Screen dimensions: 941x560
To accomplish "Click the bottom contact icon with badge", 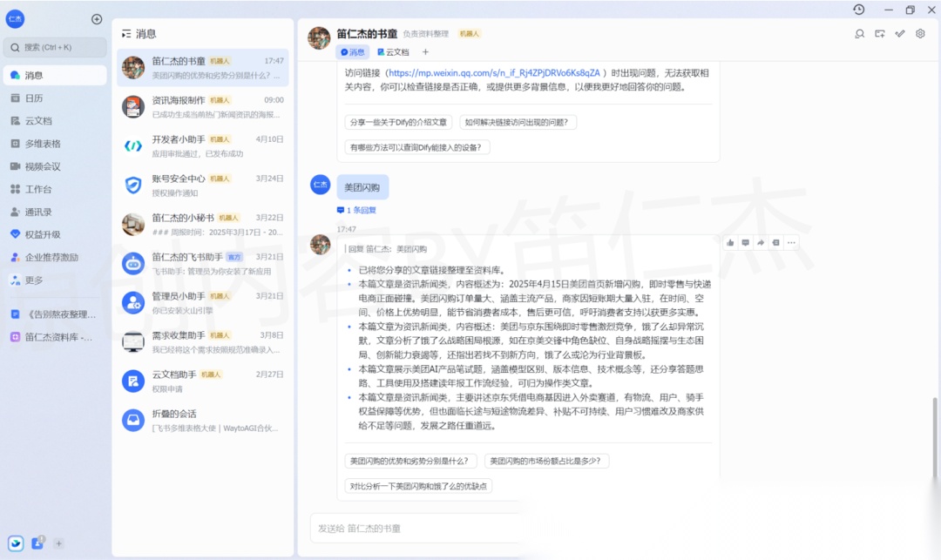I will point(37,543).
